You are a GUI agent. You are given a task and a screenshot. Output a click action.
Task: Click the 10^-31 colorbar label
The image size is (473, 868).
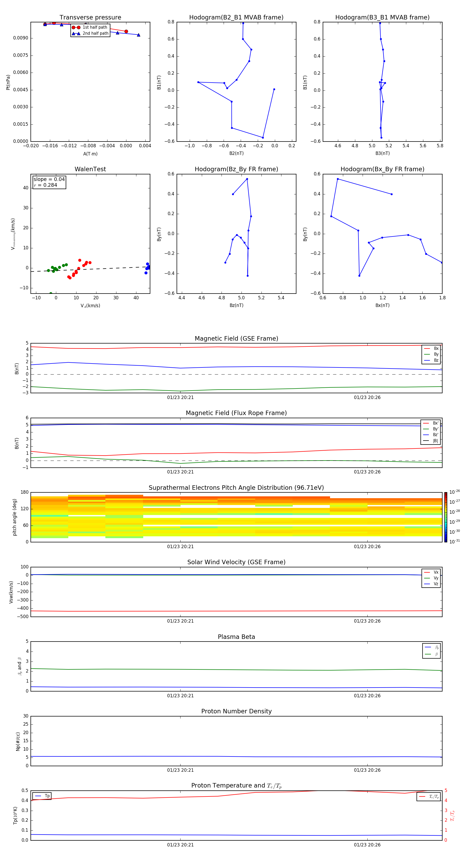455,542
